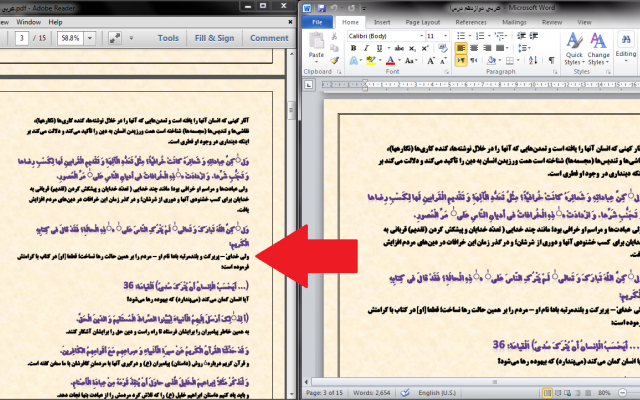
Task: Toggle Underline formatting in Word
Action: [x=379, y=48]
